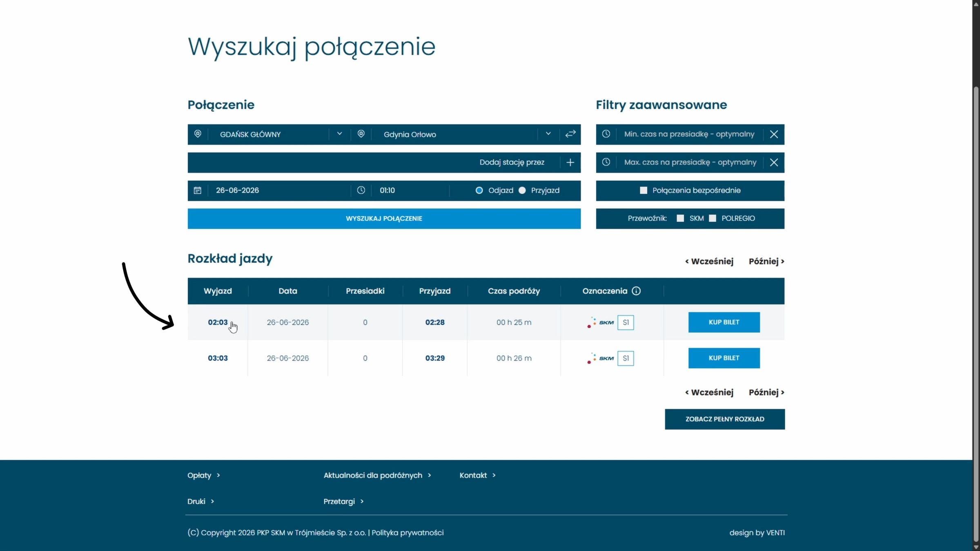
Task: Open the calendar icon for date
Action: (198, 190)
